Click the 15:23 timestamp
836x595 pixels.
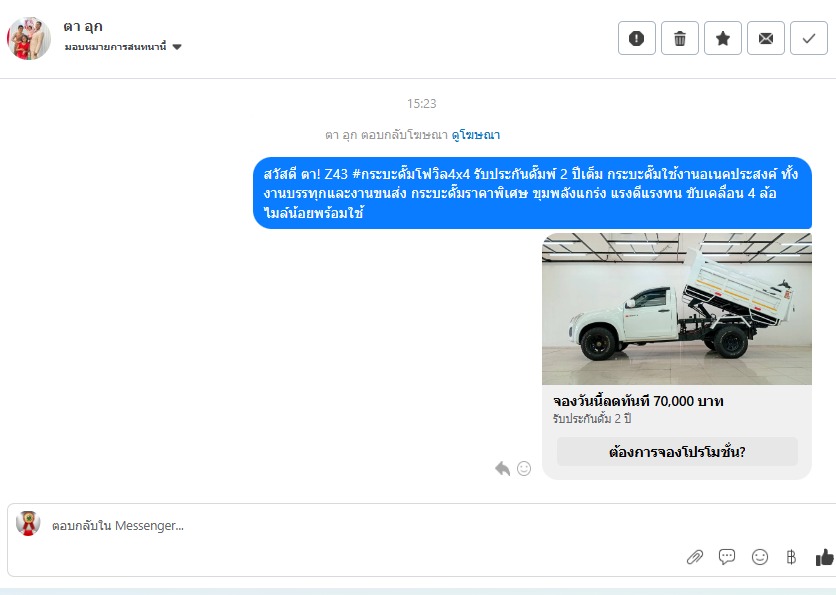[421, 103]
